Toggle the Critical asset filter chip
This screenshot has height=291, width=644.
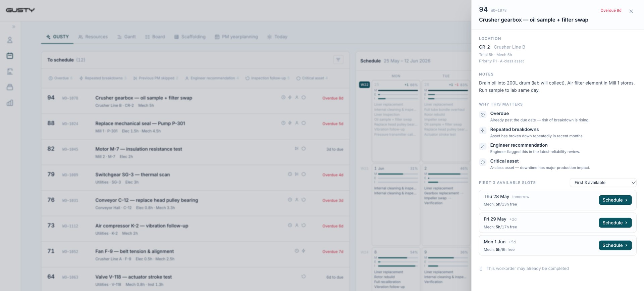click(x=312, y=78)
